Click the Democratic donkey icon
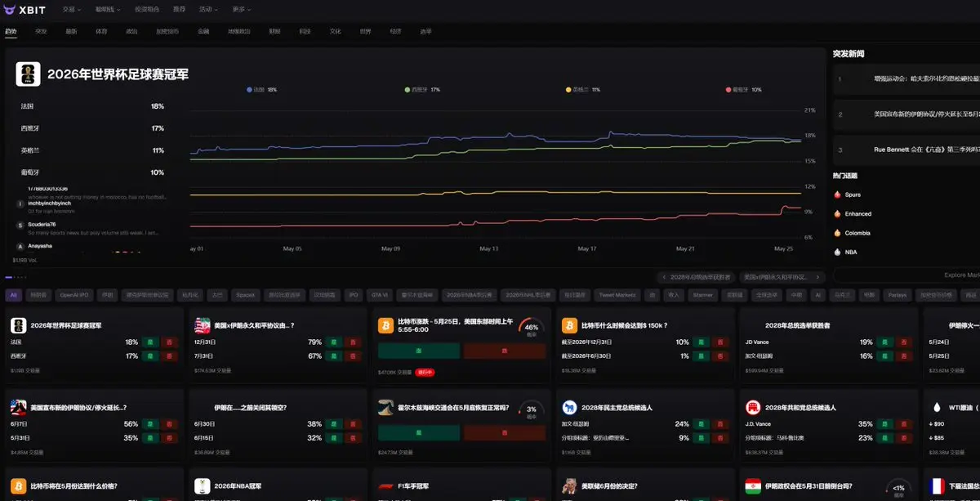 [569, 407]
